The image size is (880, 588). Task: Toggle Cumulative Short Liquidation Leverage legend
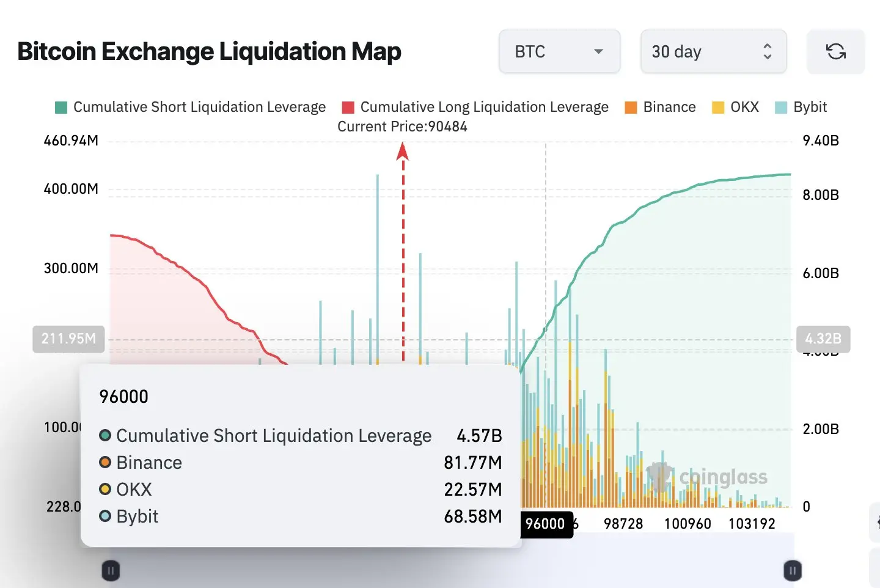click(x=190, y=107)
